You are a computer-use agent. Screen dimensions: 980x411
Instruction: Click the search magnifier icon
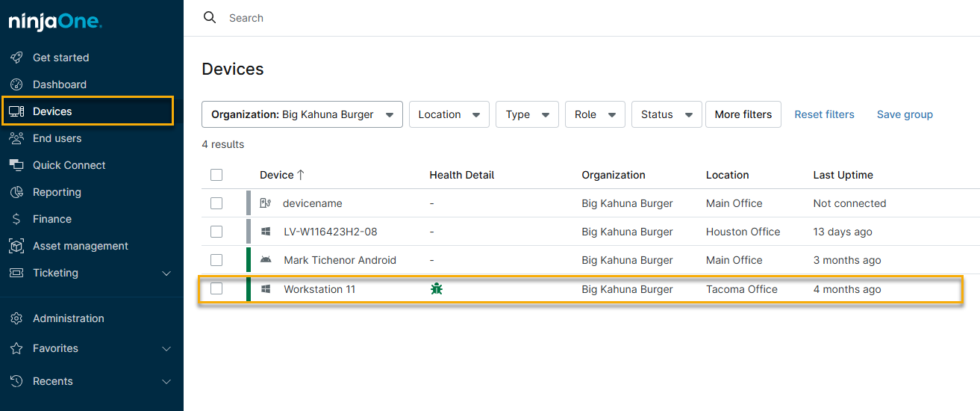[210, 18]
